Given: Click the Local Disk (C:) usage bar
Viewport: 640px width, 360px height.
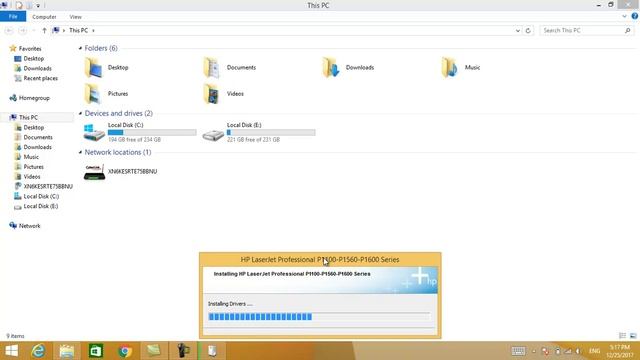Looking at the screenshot, I should [x=152, y=133].
